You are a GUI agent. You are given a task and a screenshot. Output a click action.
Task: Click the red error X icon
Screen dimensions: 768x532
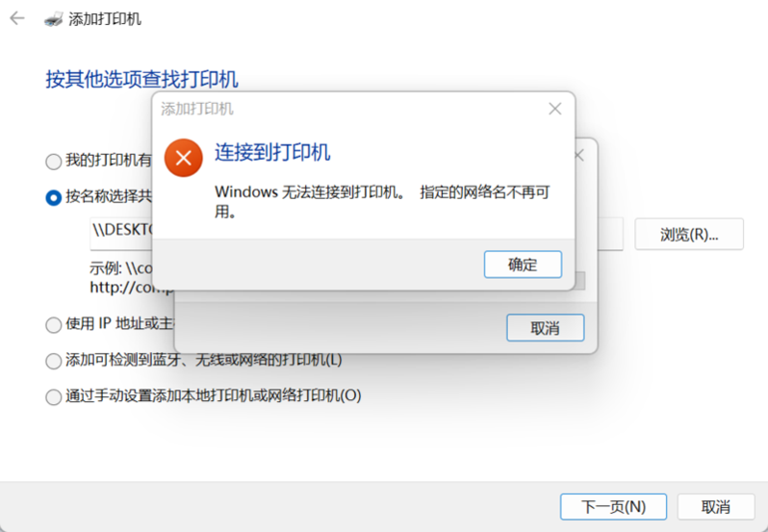tap(183, 158)
